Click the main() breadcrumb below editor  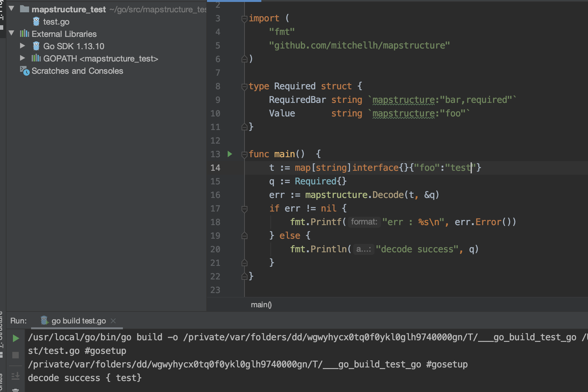click(261, 305)
